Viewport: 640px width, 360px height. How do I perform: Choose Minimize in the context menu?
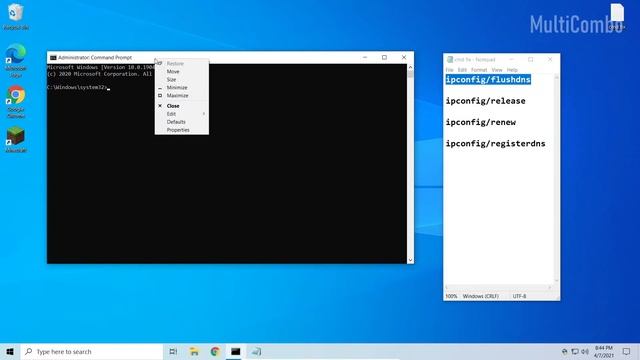coord(182,88)
